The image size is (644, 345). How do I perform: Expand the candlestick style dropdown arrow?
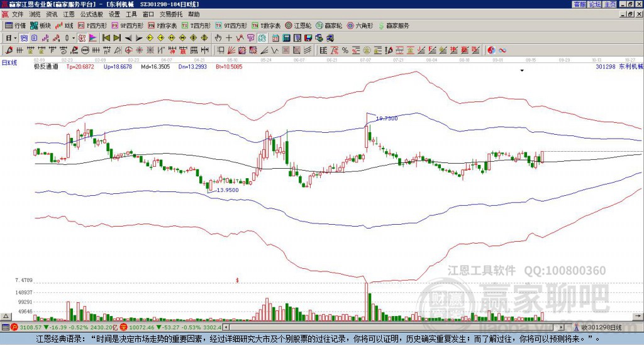pyautogui.click(x=74, y=38)
